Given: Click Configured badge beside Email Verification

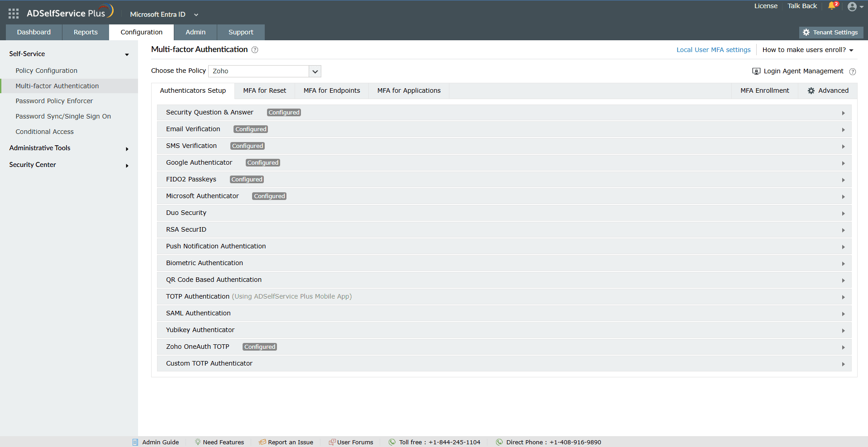Looking at the screenshot, I should [251, 129].
